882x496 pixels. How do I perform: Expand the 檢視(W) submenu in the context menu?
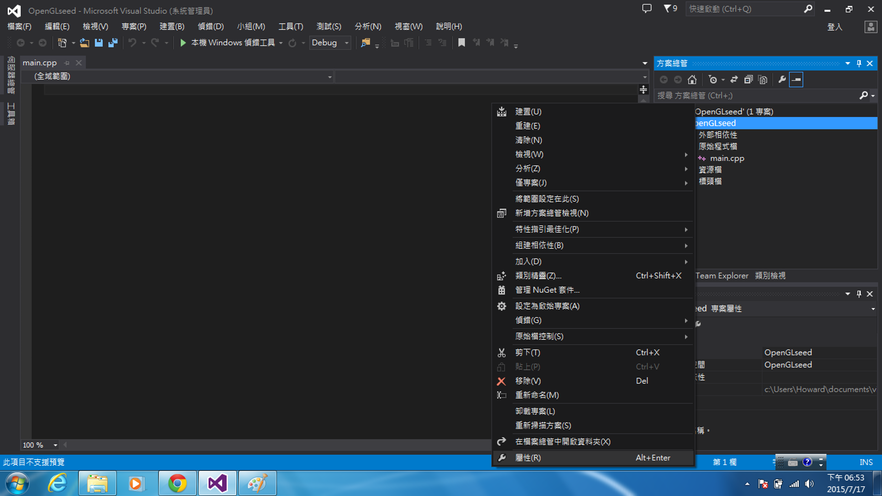(x=593, y=154)
